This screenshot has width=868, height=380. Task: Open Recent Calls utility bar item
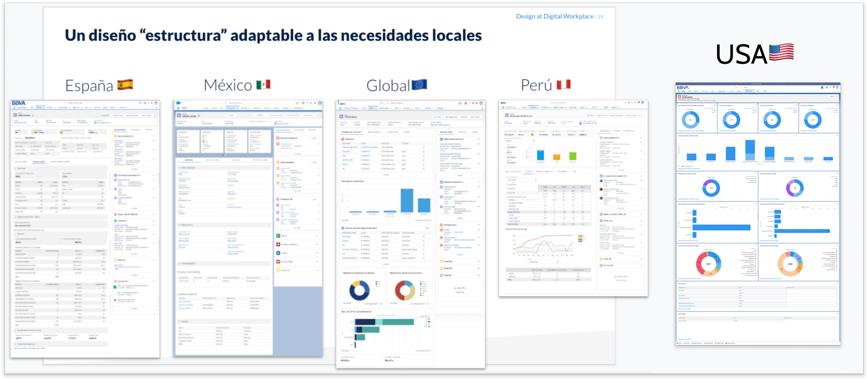[x=720, y=343]
